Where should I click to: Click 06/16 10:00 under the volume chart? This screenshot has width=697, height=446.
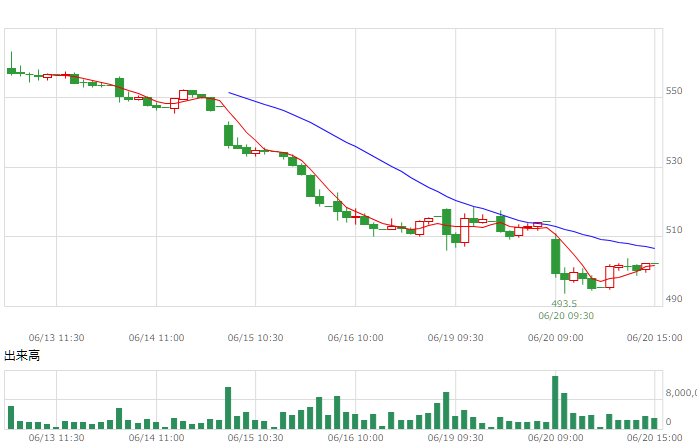356,438
